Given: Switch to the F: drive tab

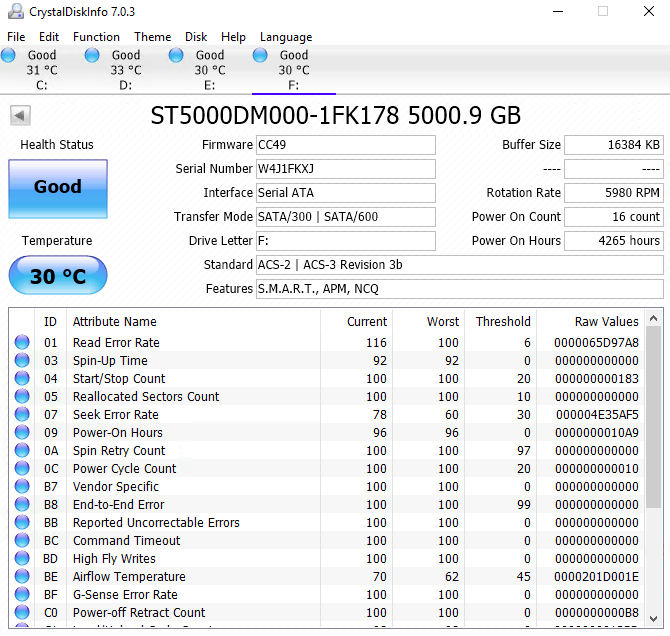Looking at the screenshot, I should 293,70.
